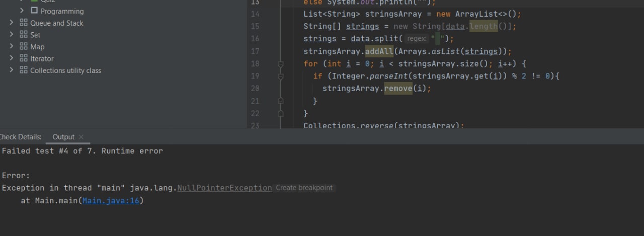Open the Main.java:16 stack trace link

111,201
